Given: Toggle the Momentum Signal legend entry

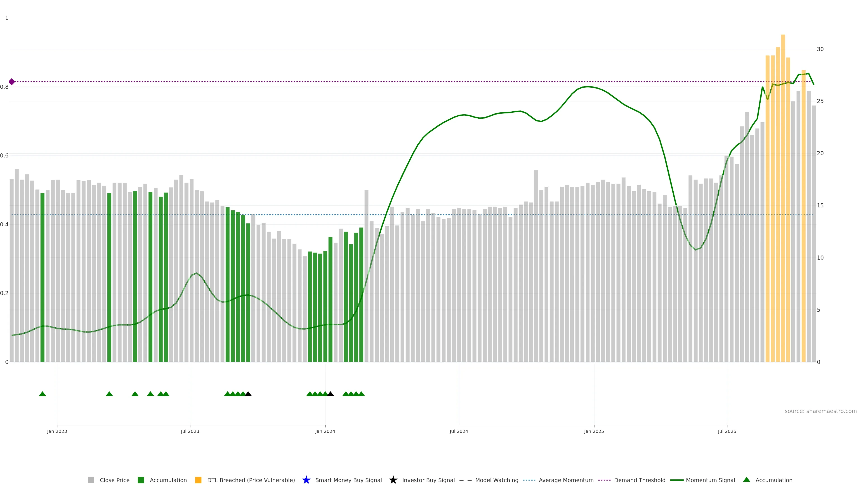Looking at the screenshot, I should [710, 480].
